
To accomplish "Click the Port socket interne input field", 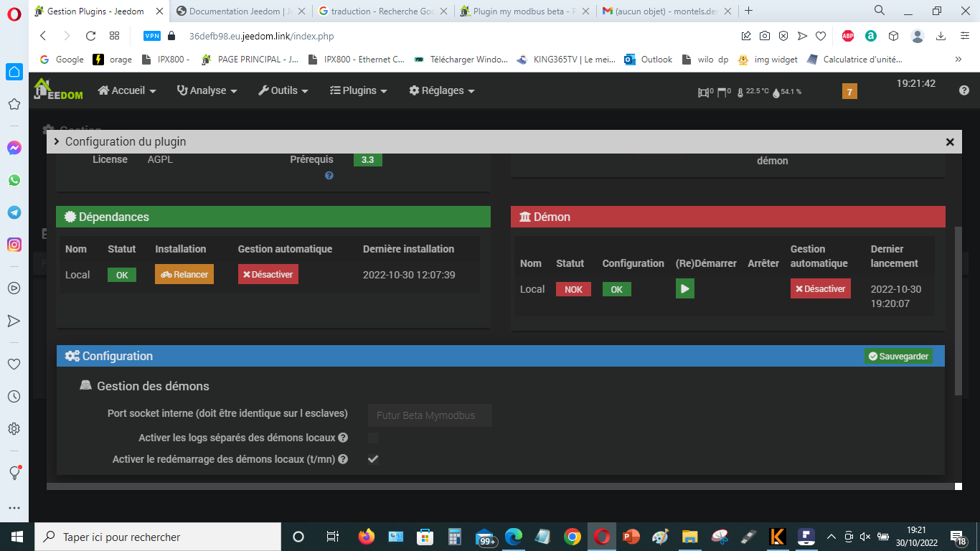I will 430,415.
